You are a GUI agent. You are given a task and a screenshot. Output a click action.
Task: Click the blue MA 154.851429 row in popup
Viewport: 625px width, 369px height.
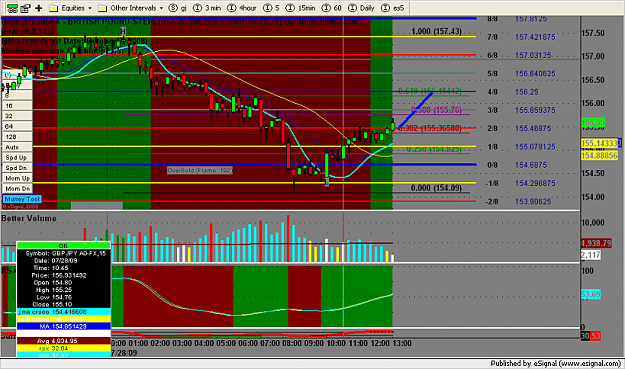[x=63, y=326]
